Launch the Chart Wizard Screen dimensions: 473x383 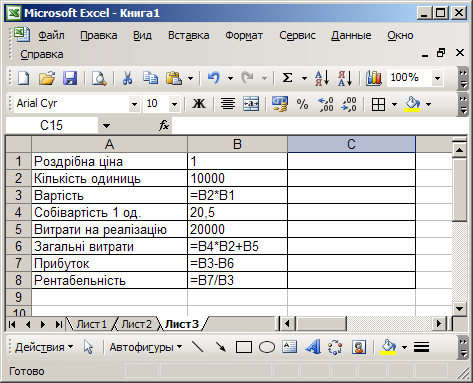374,78
